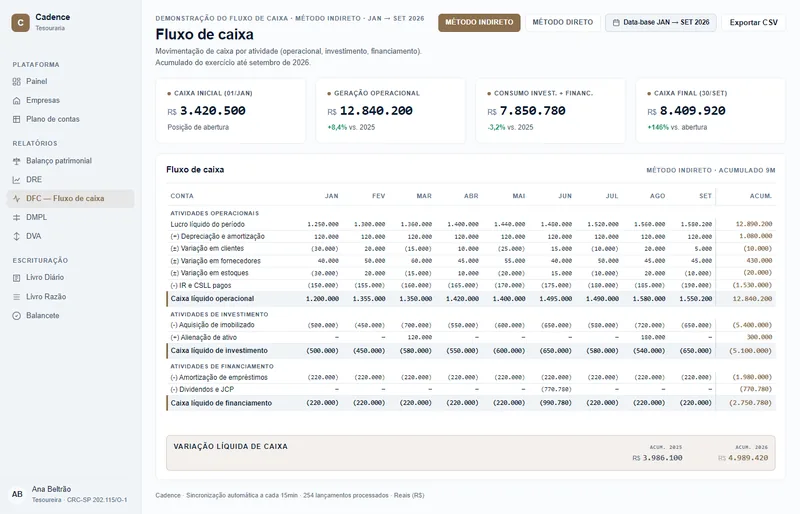The image size is (800, 514).
Task: Select row (±) Variação em clientes
Action: [x=471, y=249]
